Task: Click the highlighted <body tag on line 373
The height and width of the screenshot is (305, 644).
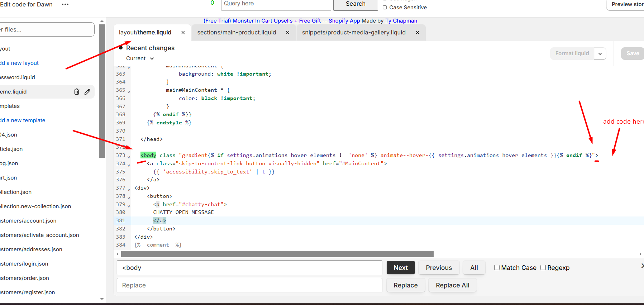Action: [x=148, y=155]
